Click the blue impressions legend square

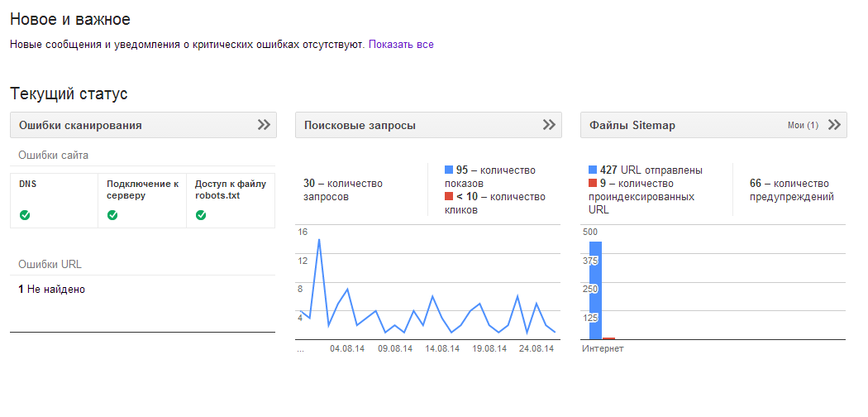point(449,170)
